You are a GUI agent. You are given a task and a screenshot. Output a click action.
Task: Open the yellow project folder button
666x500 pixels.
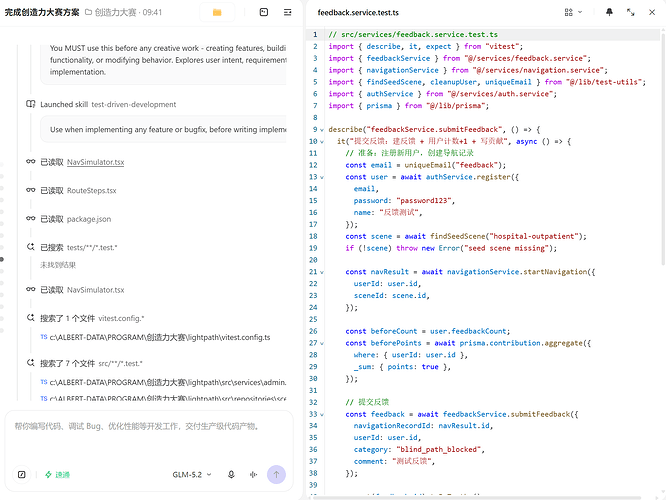point(217,12)
